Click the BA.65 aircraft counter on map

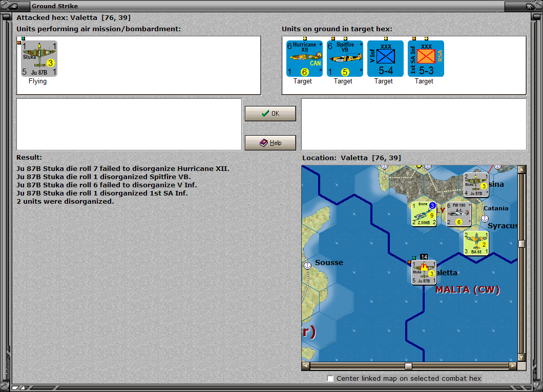tap(476, 243)
